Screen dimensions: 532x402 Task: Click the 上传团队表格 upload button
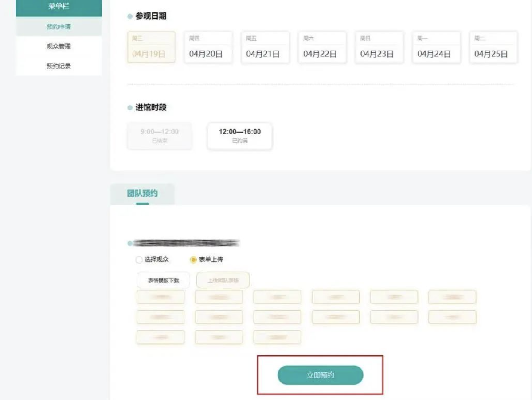pyautogui.click(x=223, y=280)
